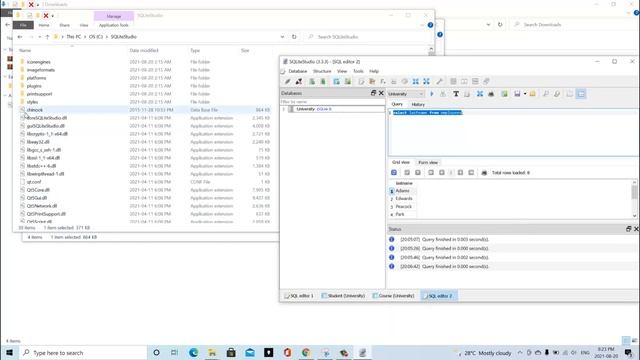The height and width of the screenshot is (360, 640).
Task: Switch to SQL editor 1 tab
Action: tap(299, 296)
